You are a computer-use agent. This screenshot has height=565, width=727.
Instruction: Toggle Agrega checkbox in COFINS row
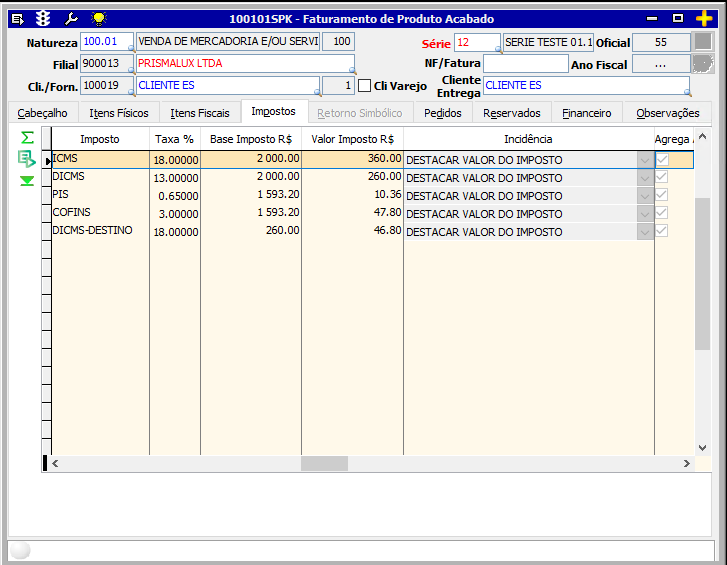pyautogui.click(x=662, y=213)
